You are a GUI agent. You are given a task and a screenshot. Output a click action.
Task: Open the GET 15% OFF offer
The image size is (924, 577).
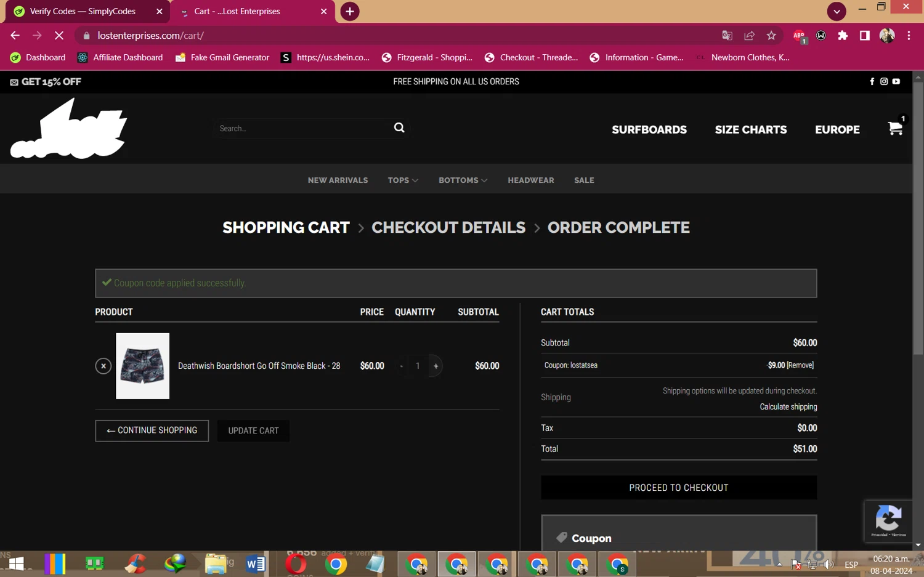tap(46, 82)
